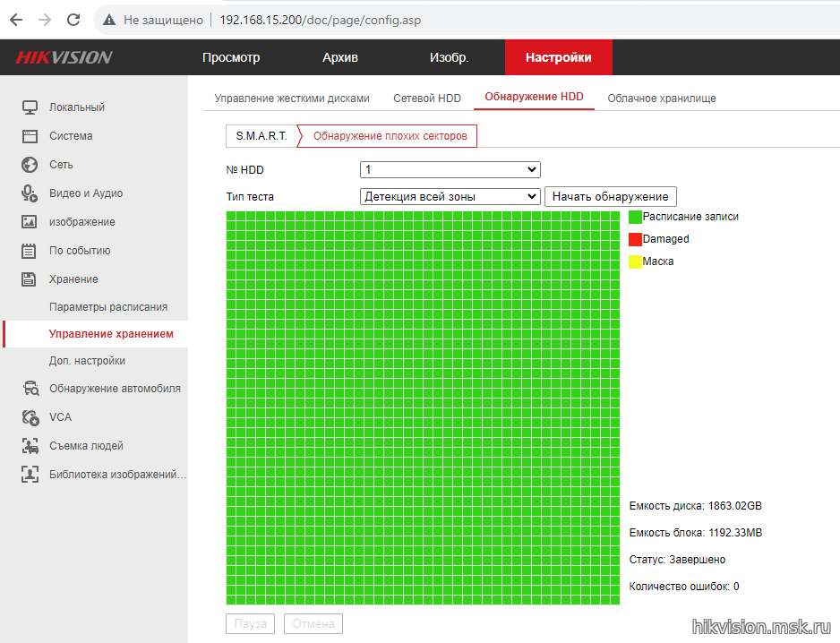
Task: Switch to Управление жесткими дисками tab
Action: [x=292, y=98]
